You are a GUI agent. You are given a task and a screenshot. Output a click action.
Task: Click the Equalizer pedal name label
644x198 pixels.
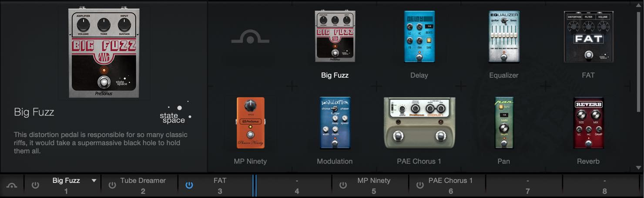tap(504, 75)
